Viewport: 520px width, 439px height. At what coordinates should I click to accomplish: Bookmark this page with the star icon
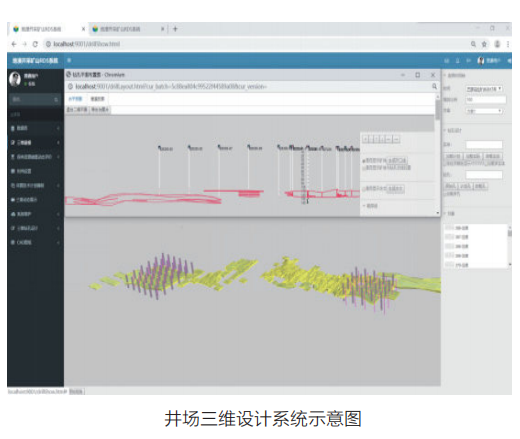coord(484,44)
